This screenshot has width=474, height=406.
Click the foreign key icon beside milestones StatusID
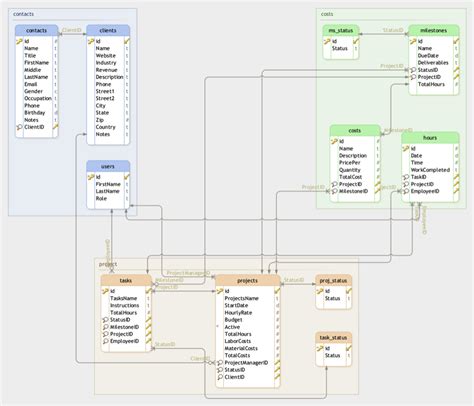point(413,70)
